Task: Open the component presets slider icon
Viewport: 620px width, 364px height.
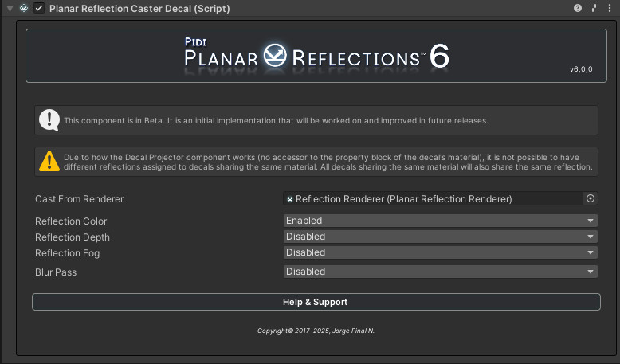Action: pos(594,8)
